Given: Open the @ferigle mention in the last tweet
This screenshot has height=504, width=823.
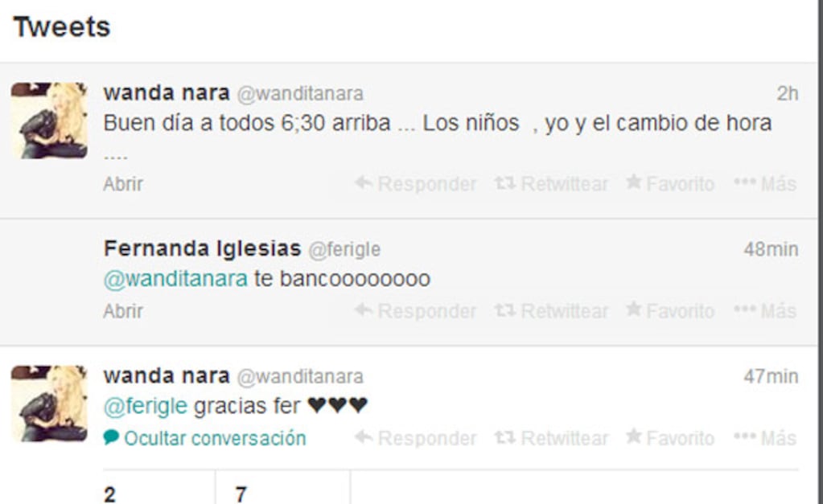Looking at the screenshot, I should (146, 406).
